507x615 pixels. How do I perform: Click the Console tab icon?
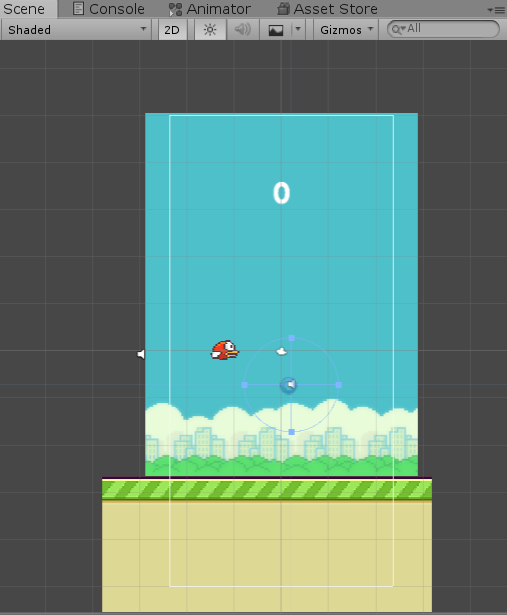click(78, 9)
